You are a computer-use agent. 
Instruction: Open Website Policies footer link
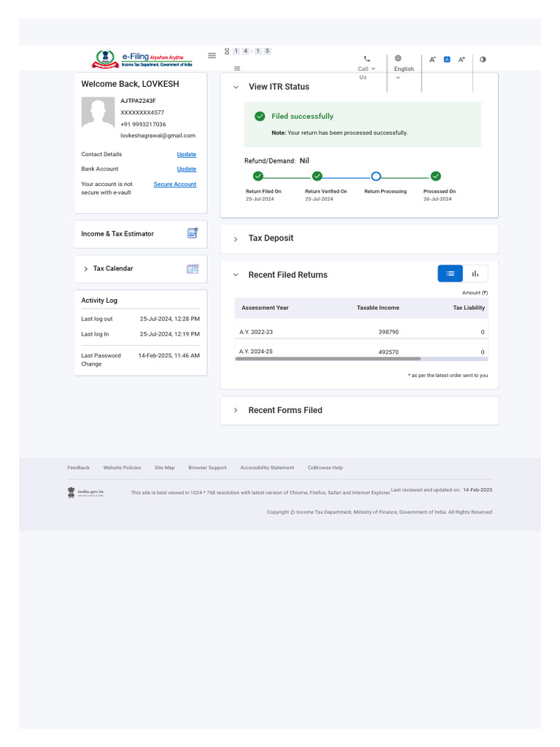(122, 468)
